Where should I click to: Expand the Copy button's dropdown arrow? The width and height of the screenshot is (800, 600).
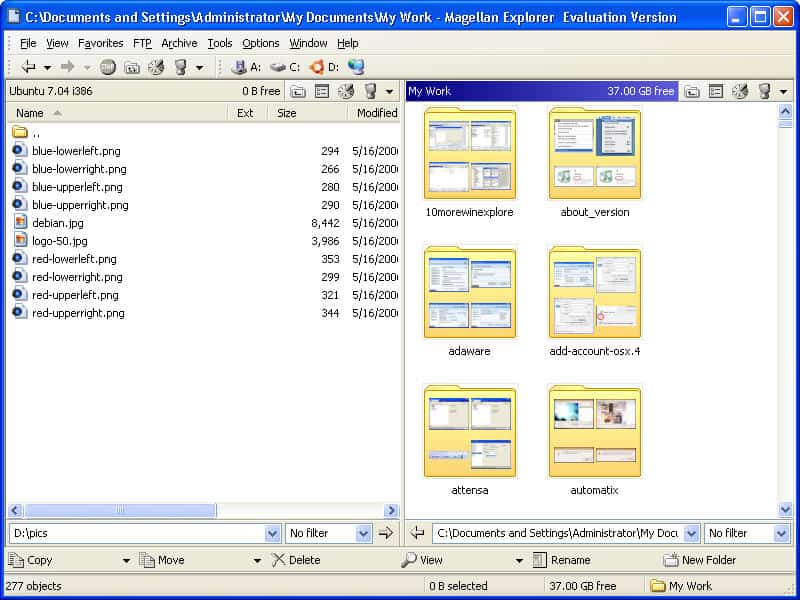click(x=126, y=561)
